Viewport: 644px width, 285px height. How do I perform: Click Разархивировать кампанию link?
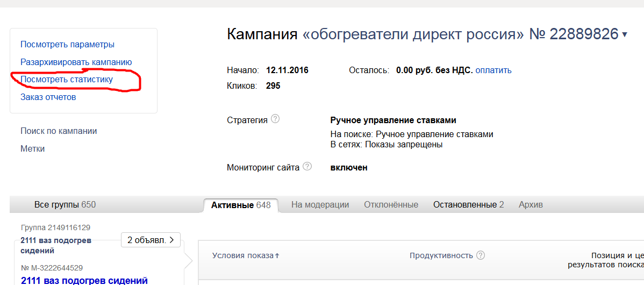coord(76,62)
